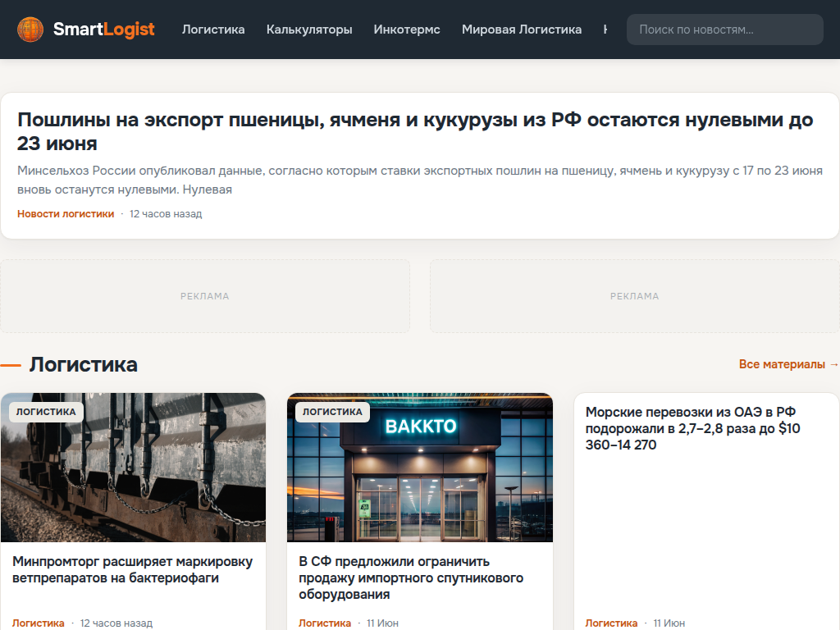Click 11 Июн date under Морские перевозки article
840x630 pixels.
pyautogui.click(x=669, y=623)
